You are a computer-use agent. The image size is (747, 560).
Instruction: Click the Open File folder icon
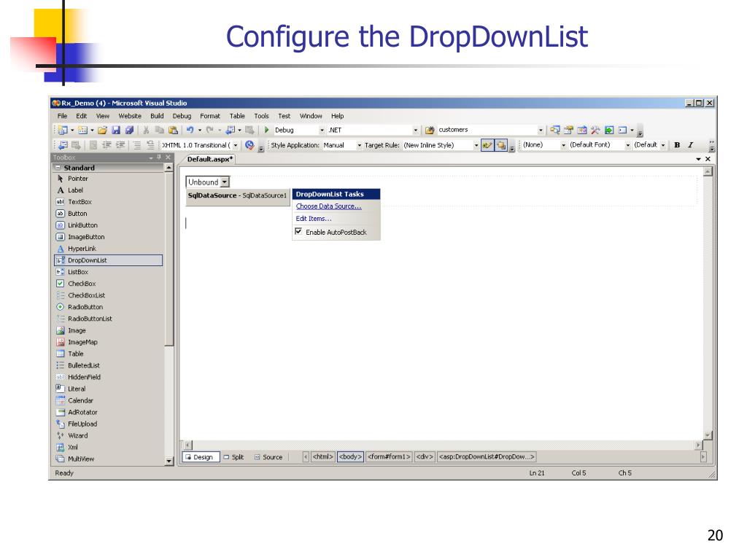tap(102, 130)
